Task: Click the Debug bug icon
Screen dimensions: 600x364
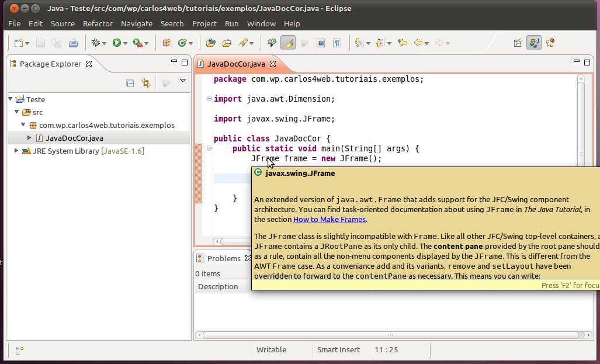Action: pos(96,43)
